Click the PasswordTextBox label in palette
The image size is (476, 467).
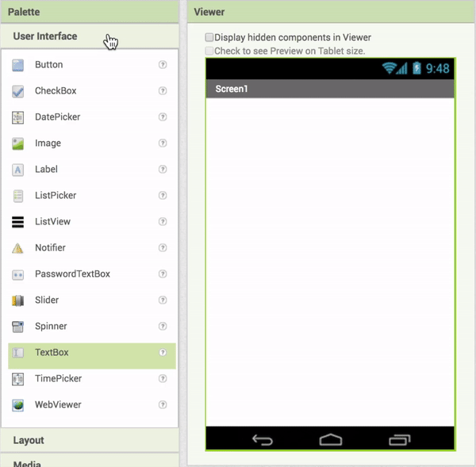(x=72, y=274)
